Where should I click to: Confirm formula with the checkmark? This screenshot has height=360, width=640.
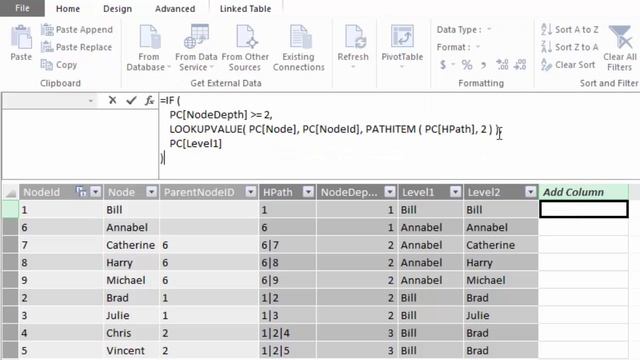click(131, 100)
